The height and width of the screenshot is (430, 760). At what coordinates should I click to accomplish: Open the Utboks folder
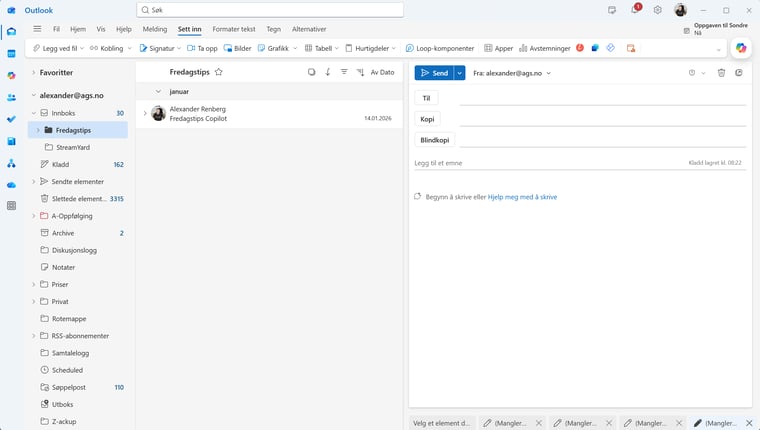click(78, 404)
